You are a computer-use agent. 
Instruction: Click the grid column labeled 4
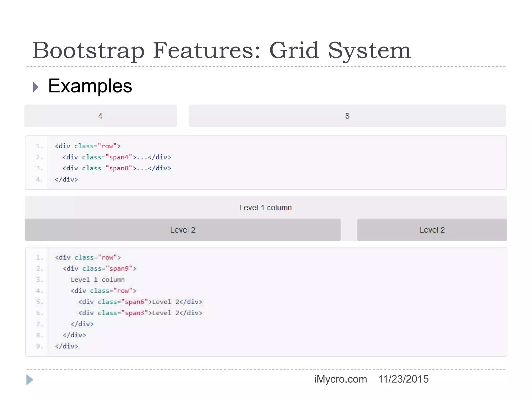101,116
